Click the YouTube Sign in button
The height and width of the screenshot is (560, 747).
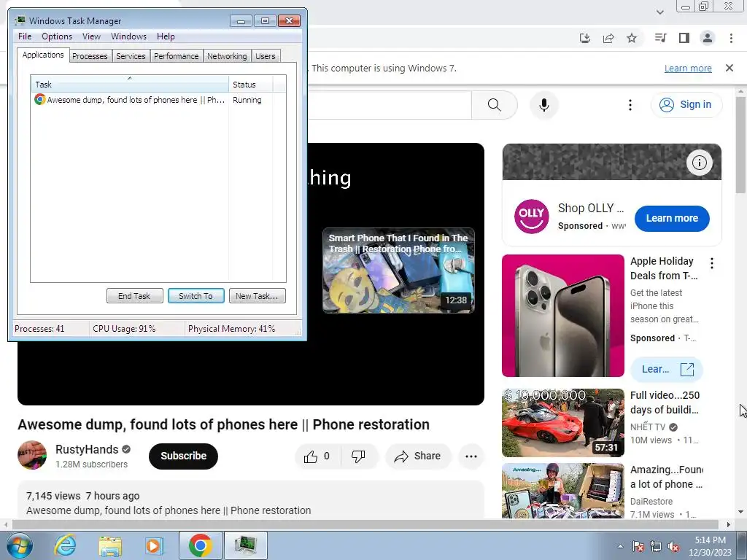click(686, 105)
